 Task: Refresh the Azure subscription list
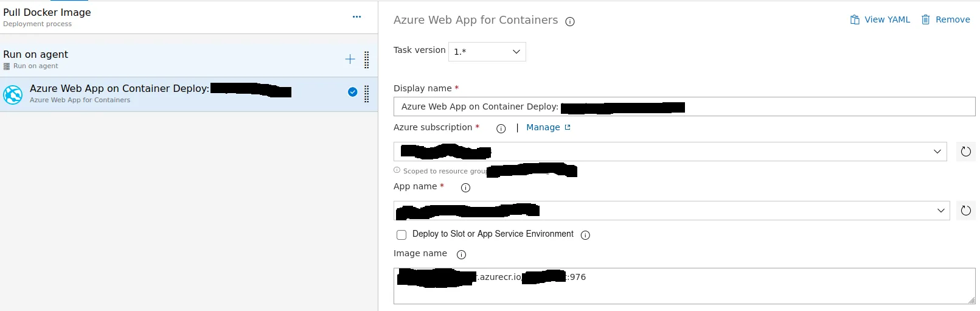pyautogui.click(x=965, y=152)
